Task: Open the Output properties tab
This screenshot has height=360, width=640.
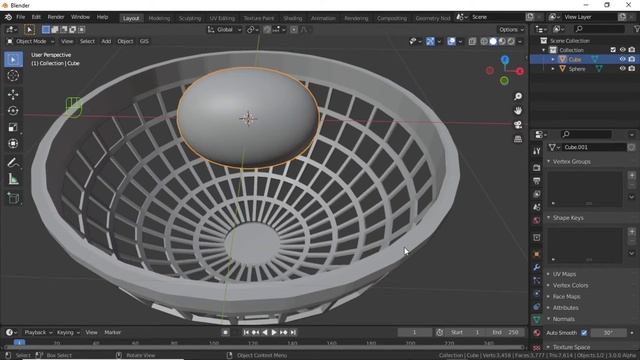Action: point(537,181)
